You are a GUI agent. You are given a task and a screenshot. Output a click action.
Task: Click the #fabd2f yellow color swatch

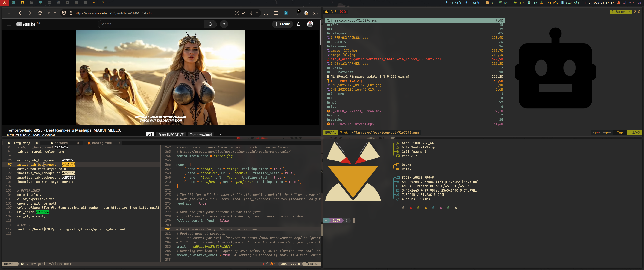(x=69, y=165)
